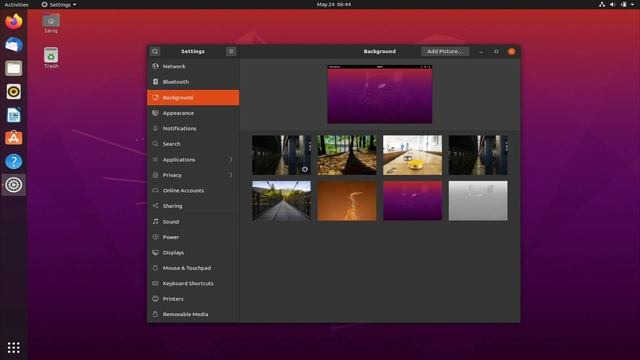The width and height of the screenshot is (640, 360).
Task: Open system status menu in top bar
Action: tap(616, 4)
